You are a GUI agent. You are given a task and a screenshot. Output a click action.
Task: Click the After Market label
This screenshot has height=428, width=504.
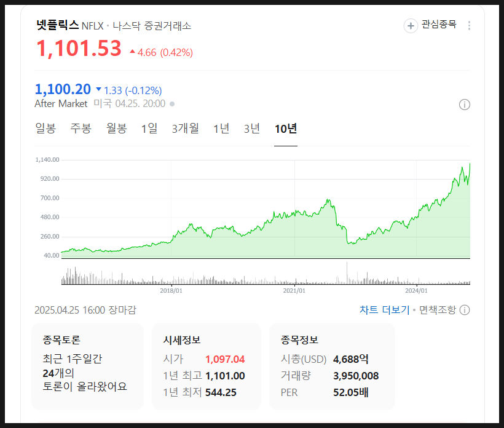point(61,103)
